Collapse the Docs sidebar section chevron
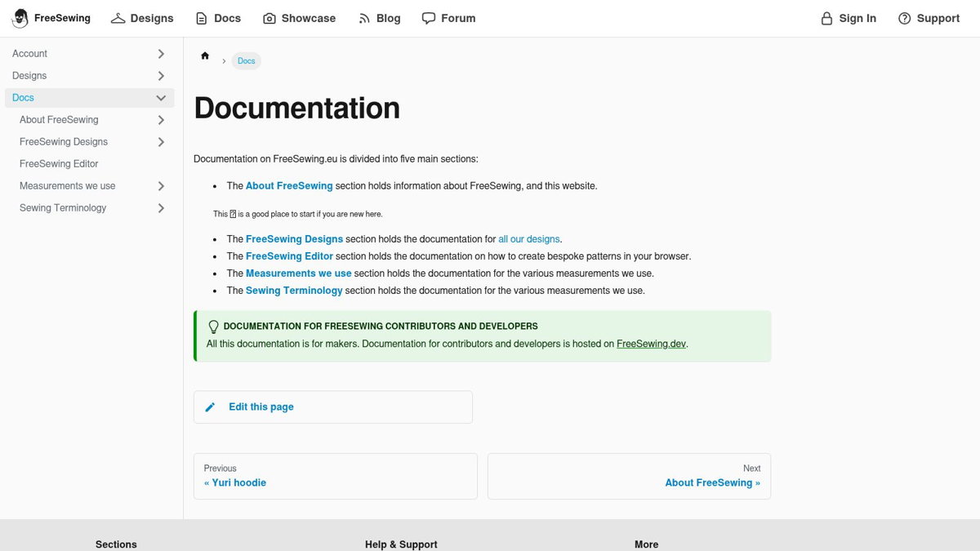Screen dimensions: 980x551 click(161, 97)
